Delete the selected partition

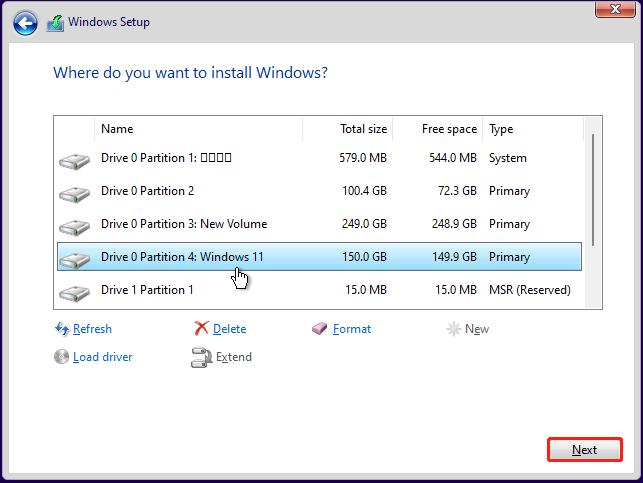[x=229, y=329]
